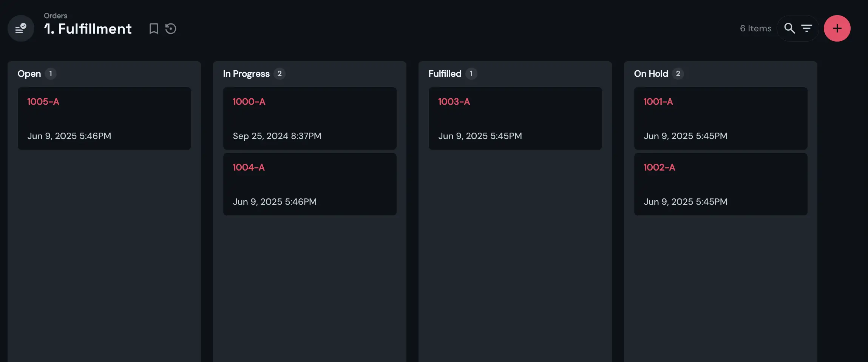
Task: Click the In Progress column header
Action: (x=246, y=74)
